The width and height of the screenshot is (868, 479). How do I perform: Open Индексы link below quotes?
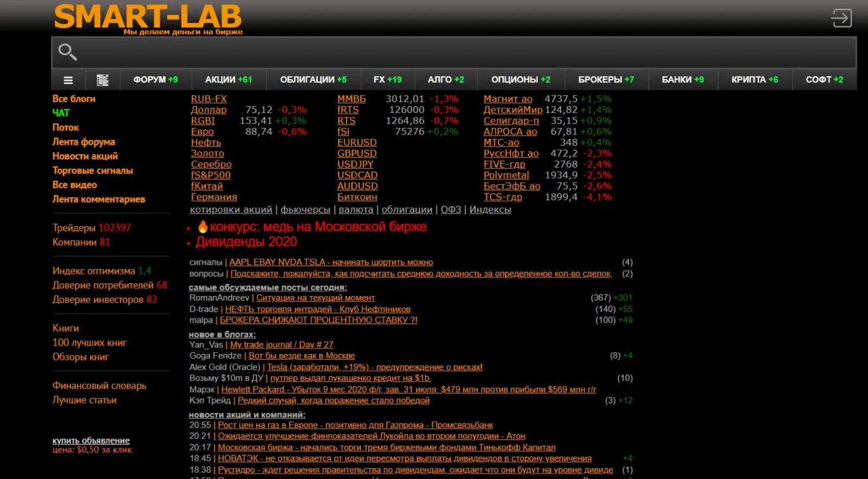click(490, 209)
